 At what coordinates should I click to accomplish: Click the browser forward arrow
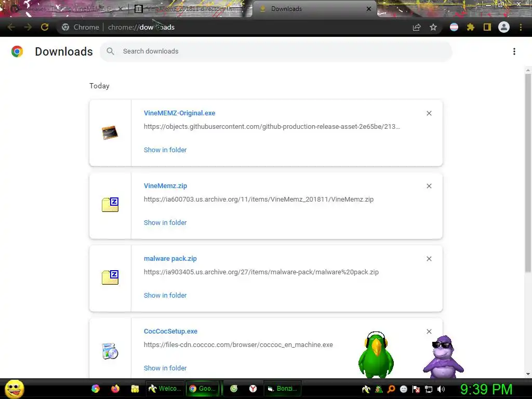(28, 27)
